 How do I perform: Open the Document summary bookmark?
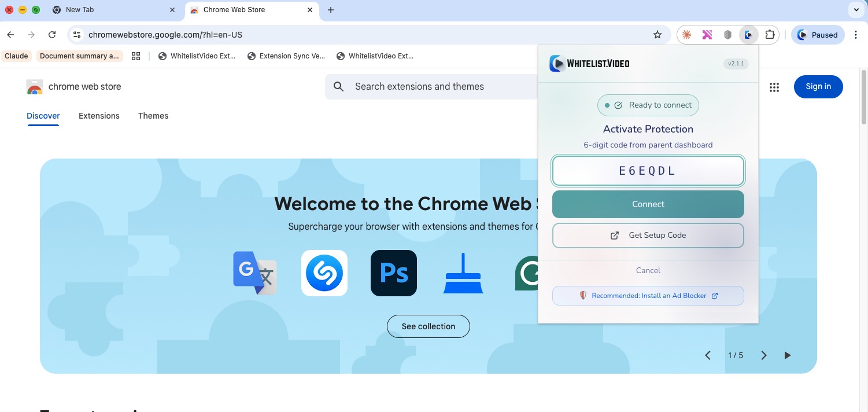click(80, 56)
